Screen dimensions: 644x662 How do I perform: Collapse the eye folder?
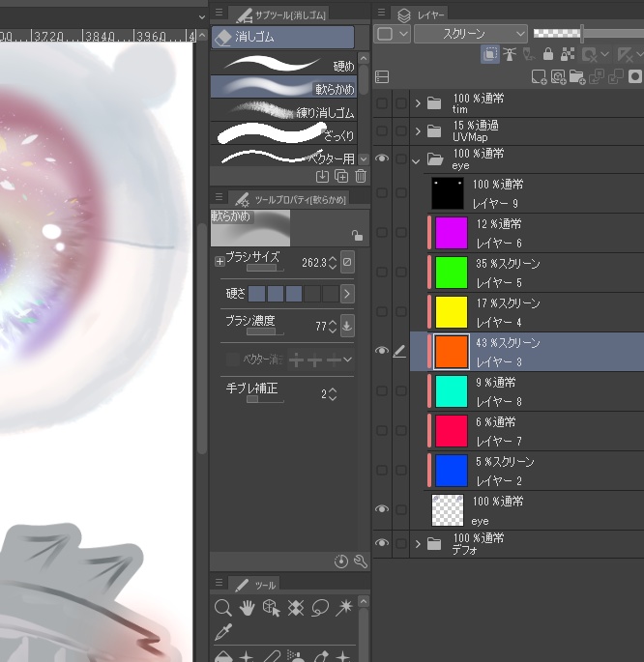[417, 160]
